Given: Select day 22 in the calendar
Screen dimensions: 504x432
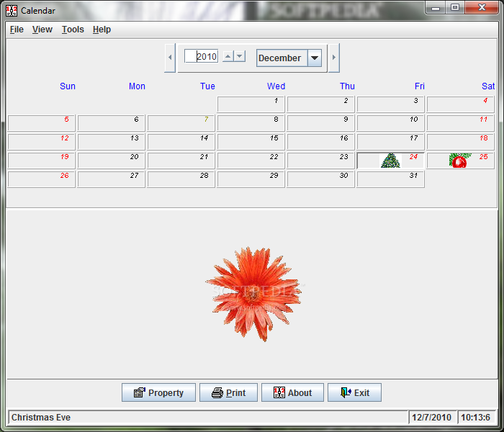Looking at the screenshot, I should [x=251, y=161].
